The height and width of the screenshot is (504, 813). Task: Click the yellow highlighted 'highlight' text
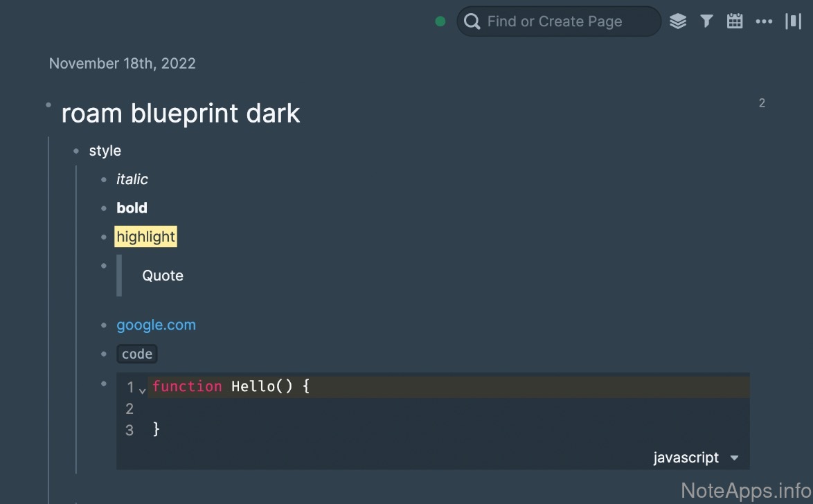point(145,237)
